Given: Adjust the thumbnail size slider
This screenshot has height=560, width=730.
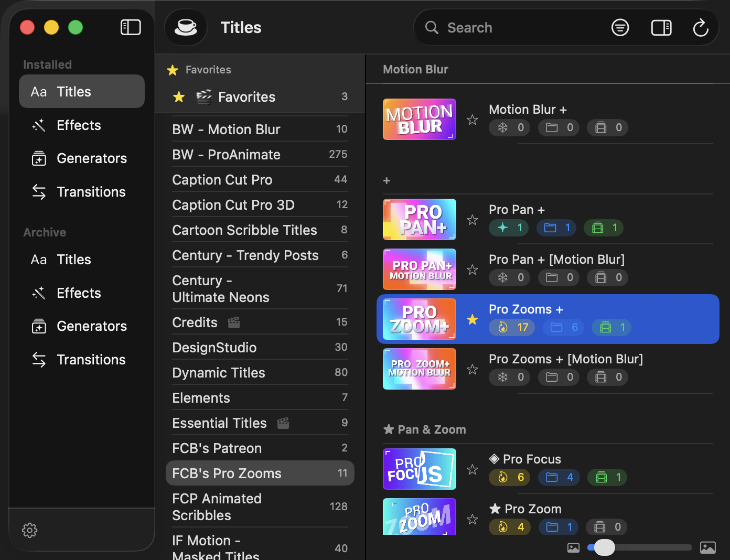Looking at the screenshot, I should coord(604,547).
